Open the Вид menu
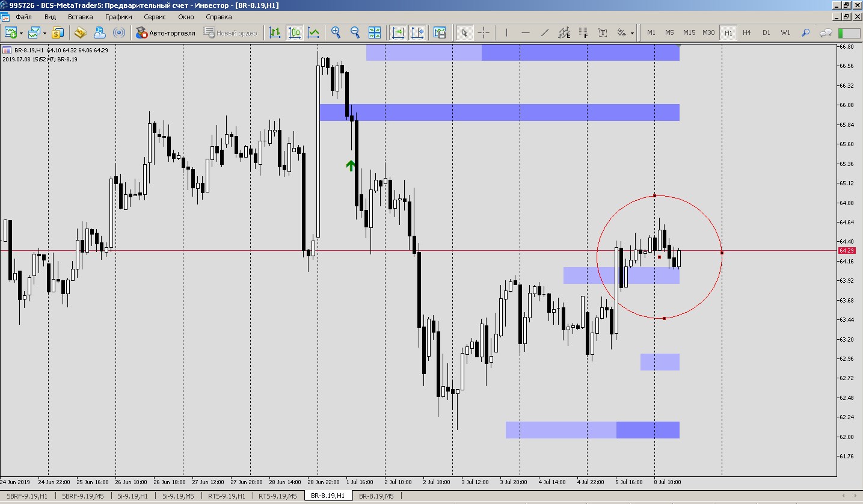Viewport: 863px width, 504px height. pyautogui.click(x=51, y=17)
